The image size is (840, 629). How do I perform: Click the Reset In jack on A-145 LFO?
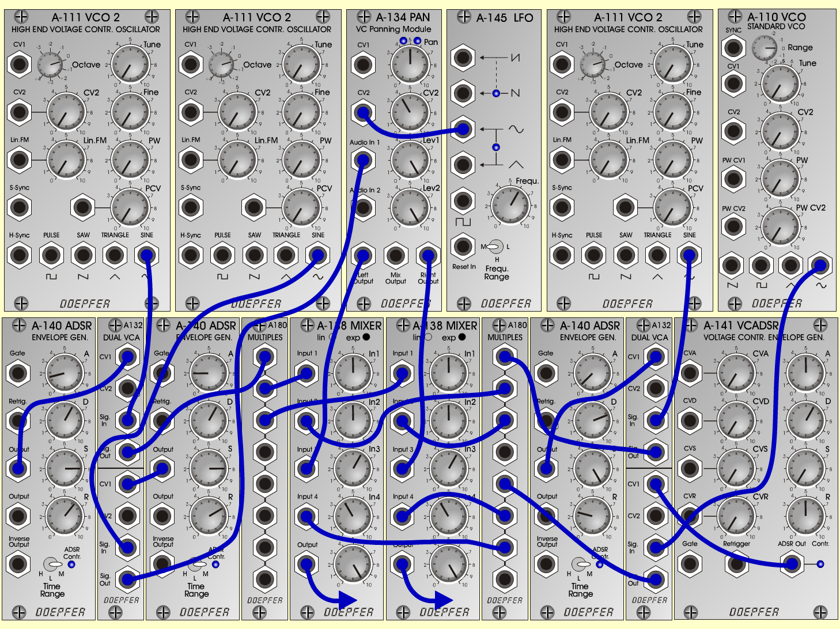463,246
